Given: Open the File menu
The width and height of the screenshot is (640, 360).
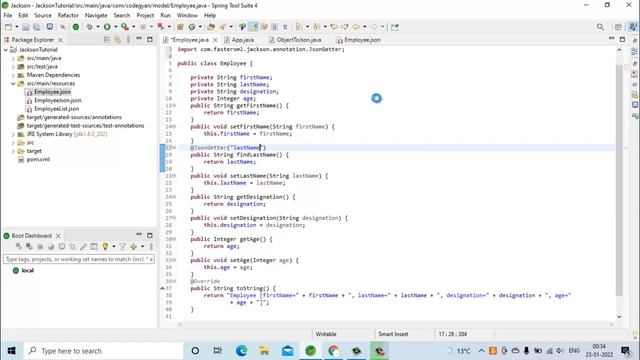Looking at the screenshot, I should [8, 15].
